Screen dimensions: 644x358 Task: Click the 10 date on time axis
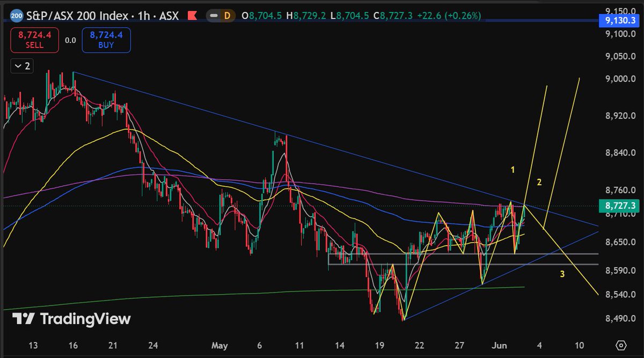point(579,345)
